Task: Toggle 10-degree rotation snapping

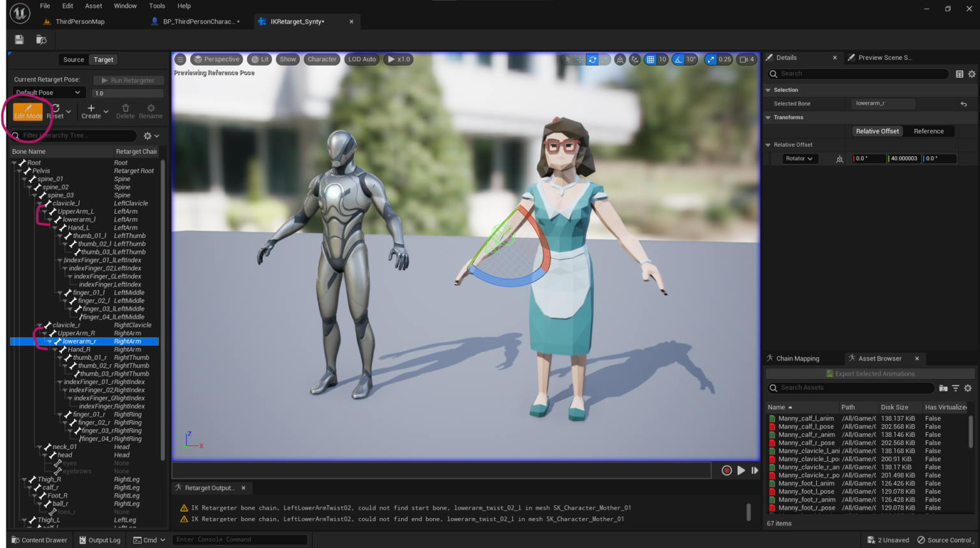Action: click(x=684, y=59)
